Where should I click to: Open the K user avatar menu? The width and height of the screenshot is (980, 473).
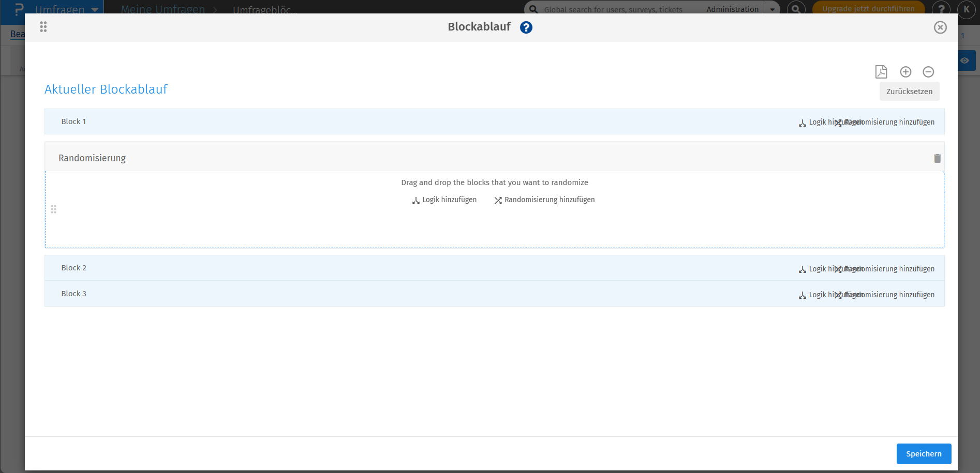(967, 9)
